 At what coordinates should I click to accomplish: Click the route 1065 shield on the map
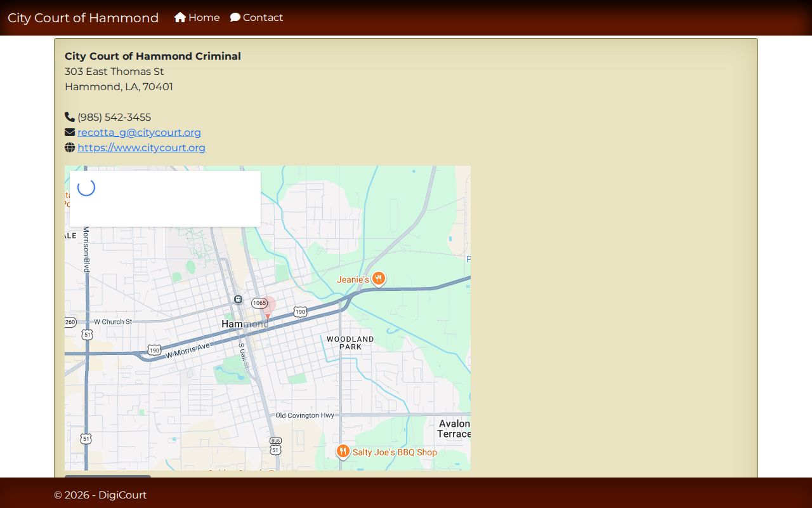(x=259, y=303)
